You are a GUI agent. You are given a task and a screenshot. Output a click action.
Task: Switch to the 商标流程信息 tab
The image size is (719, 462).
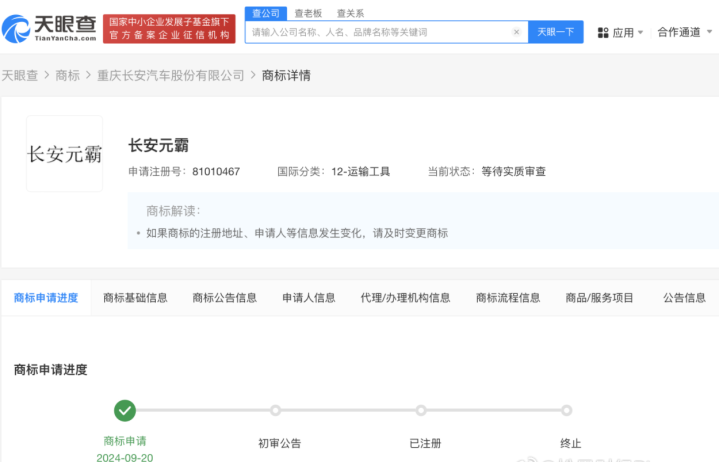point(508,298)
